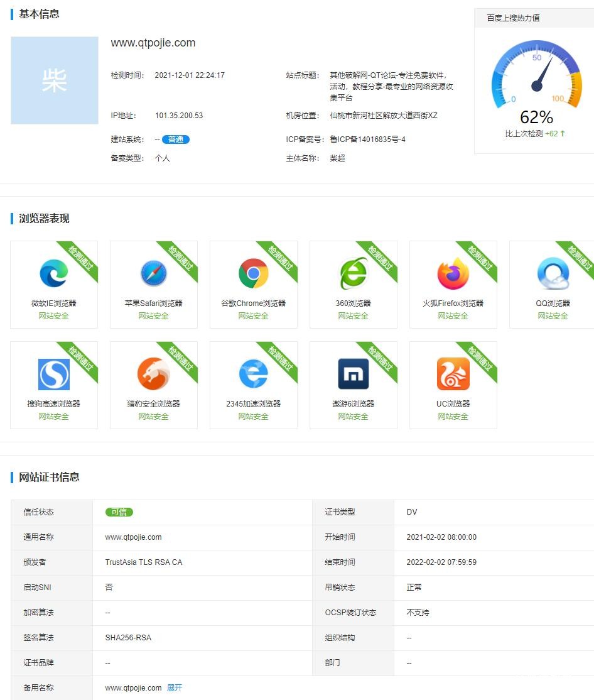
Task: Click the certificate type value DV
Action: click(412, 512)
